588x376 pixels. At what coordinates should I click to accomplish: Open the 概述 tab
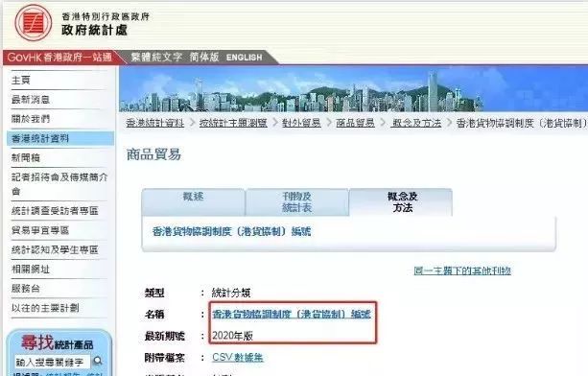click(x=193, y=202)
